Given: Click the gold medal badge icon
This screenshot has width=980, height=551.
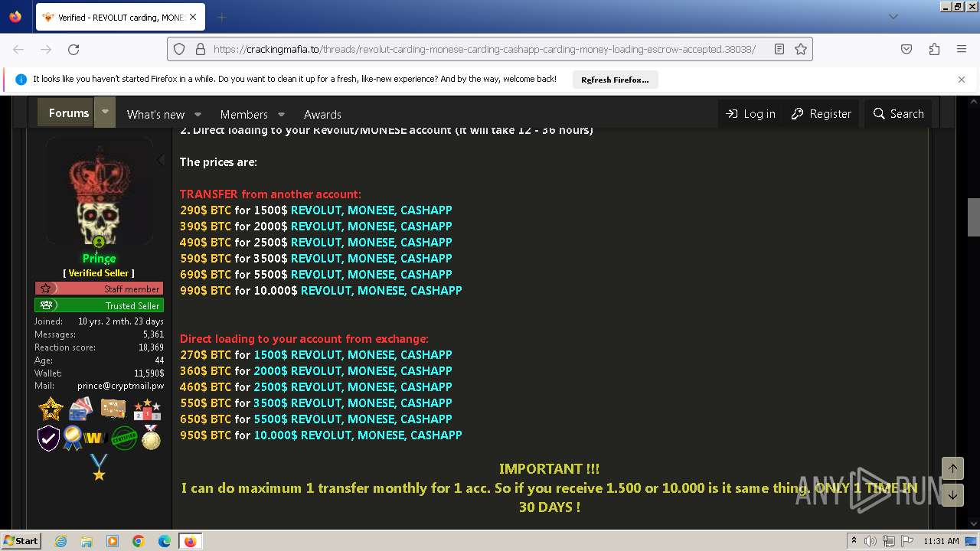Looking at the screenshot, I should (151, 437).
